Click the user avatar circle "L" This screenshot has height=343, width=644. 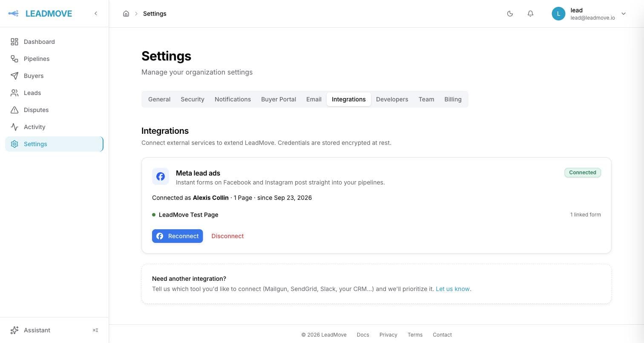pos(558,14)
